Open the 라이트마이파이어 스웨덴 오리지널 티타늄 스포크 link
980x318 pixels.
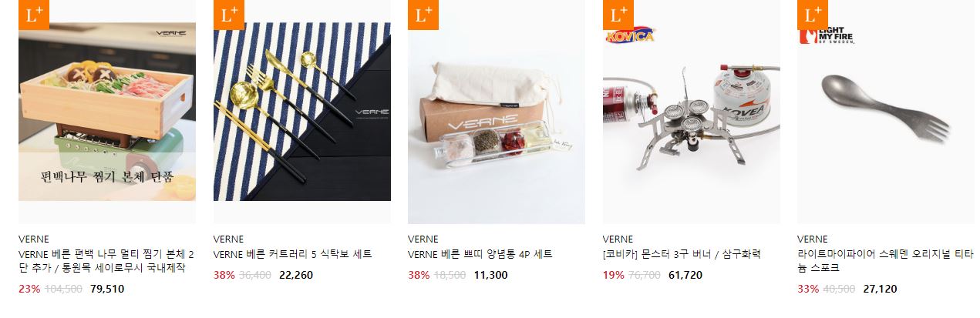883,261
